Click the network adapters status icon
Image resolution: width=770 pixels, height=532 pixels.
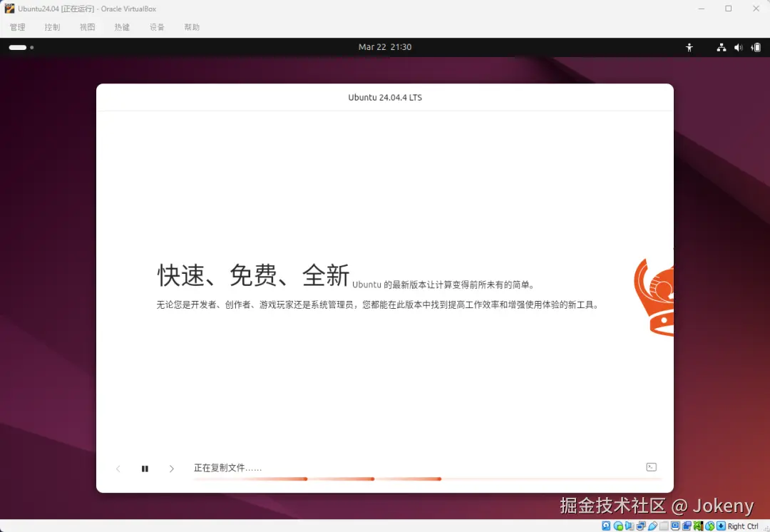click(642, 526)
